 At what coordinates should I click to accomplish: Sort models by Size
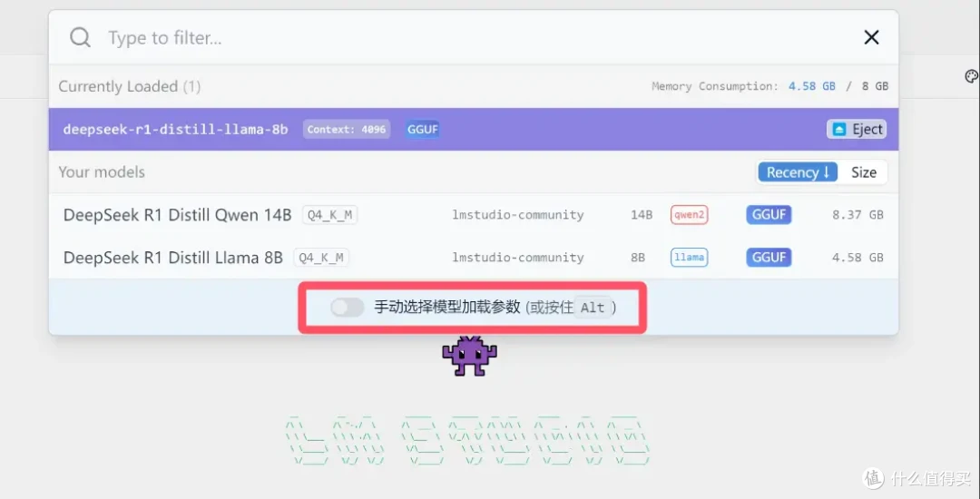click(863, 172)
